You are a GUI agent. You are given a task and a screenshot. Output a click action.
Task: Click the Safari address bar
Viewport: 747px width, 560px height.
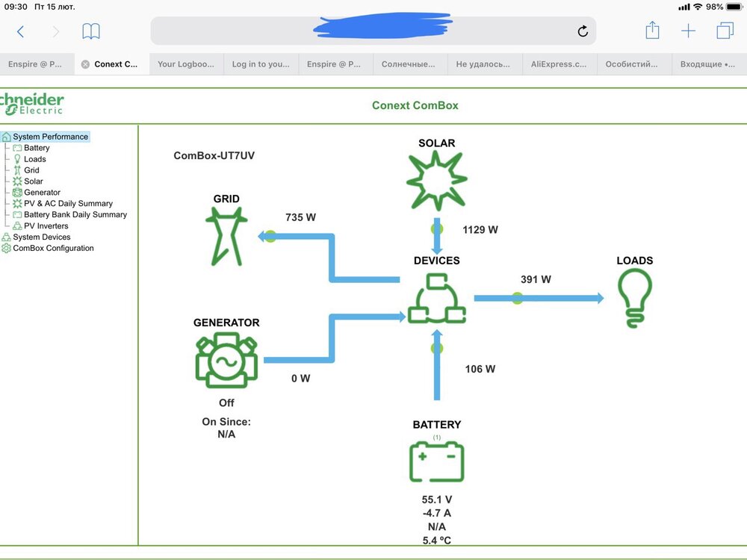tap(373, 31)
